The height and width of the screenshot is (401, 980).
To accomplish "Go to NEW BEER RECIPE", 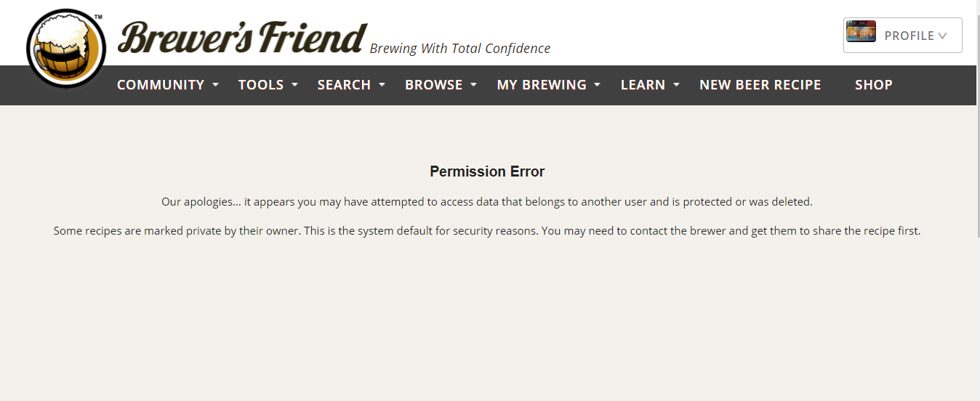I will pyautogui.click(x=760, y=85).
